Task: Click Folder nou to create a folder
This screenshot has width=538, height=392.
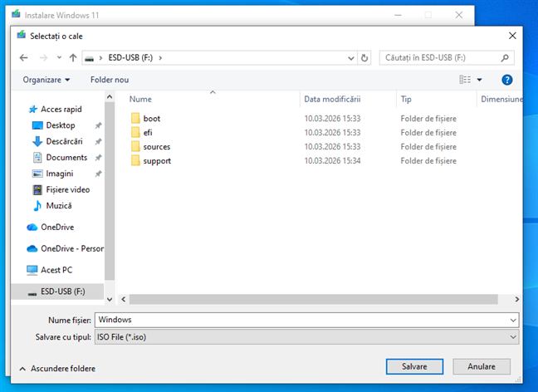Action: tap(110, 80)
